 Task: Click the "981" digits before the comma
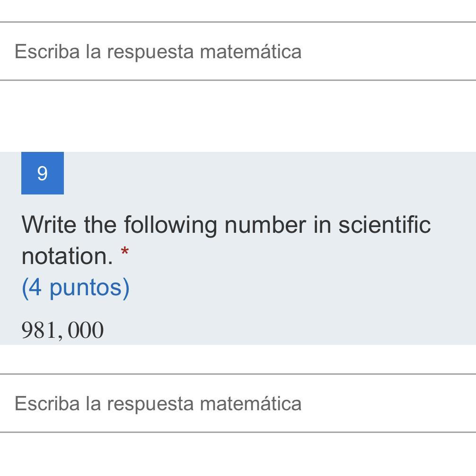click(x=39, y=330)
